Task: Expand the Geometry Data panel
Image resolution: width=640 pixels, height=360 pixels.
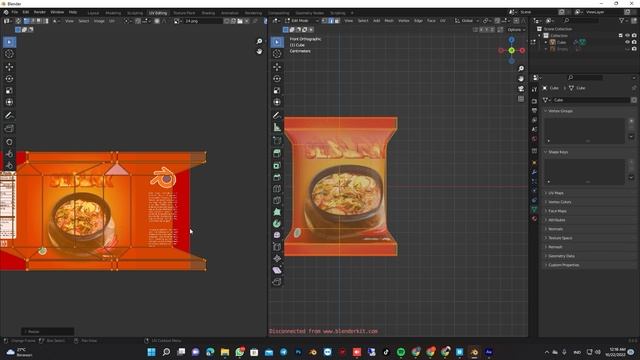Action: (561, 256)
